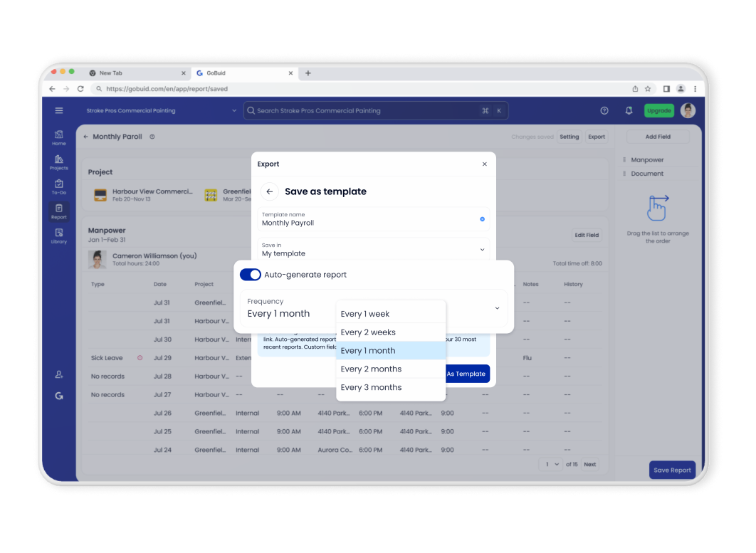The height and width of the screenshot is (553, 756).
Task: Expand the company name dropdown in top bar
Action: 233,110
